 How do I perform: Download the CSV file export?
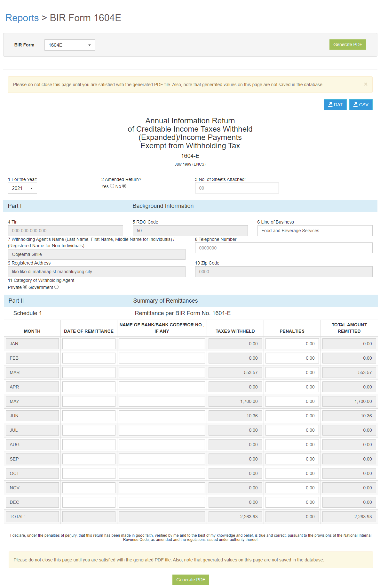[360, 105]
